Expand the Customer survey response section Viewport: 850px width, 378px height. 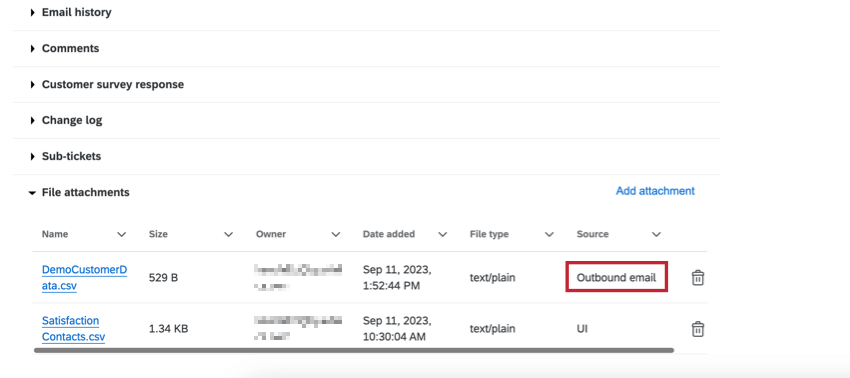107,85
